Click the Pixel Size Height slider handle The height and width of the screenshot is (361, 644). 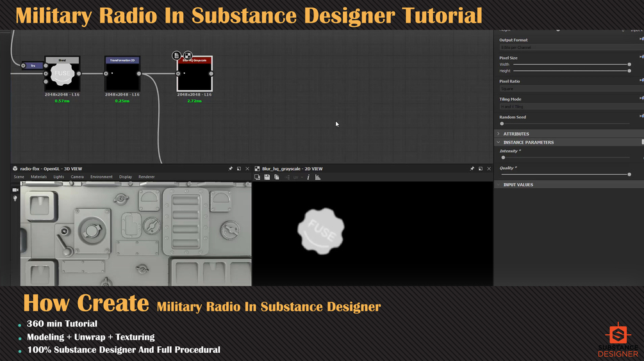tap(629, 71)
